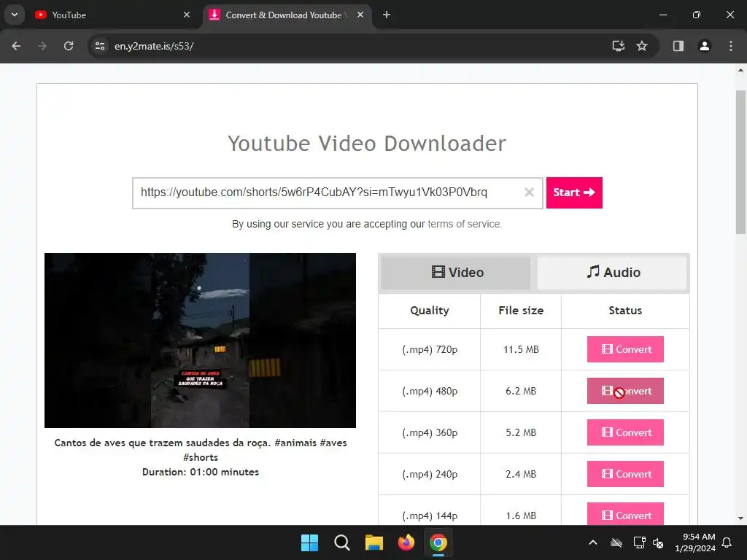This screenshot has width=747, height=560.
Task: Open the terms of service link
Action: coord(465,224)
